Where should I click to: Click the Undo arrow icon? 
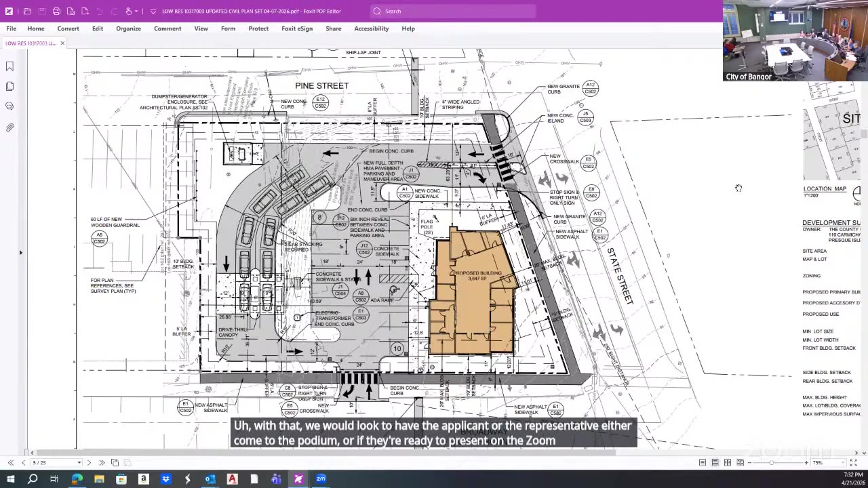click(x=100, y=11)
